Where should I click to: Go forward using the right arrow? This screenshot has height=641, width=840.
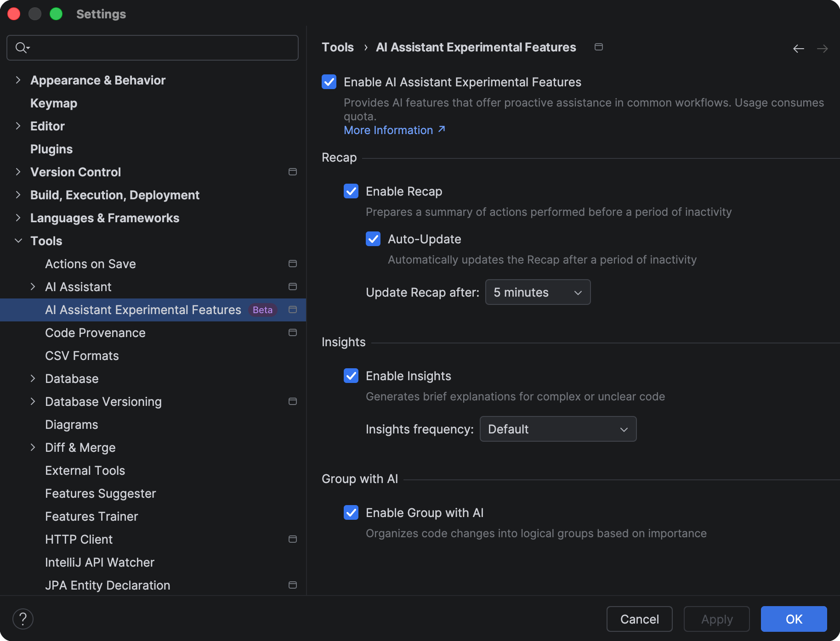(x=823, y=49)
